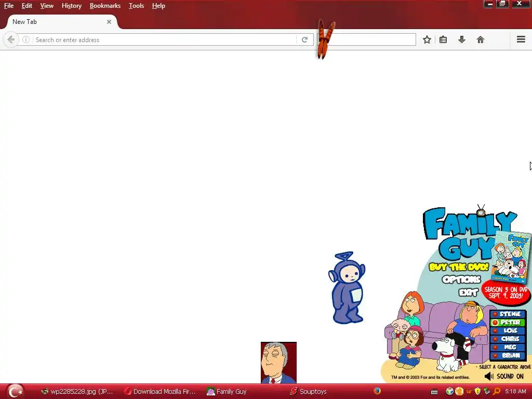532x399 pixels.
Task: Go back with the back arrow button
Action: coord(10,39)
